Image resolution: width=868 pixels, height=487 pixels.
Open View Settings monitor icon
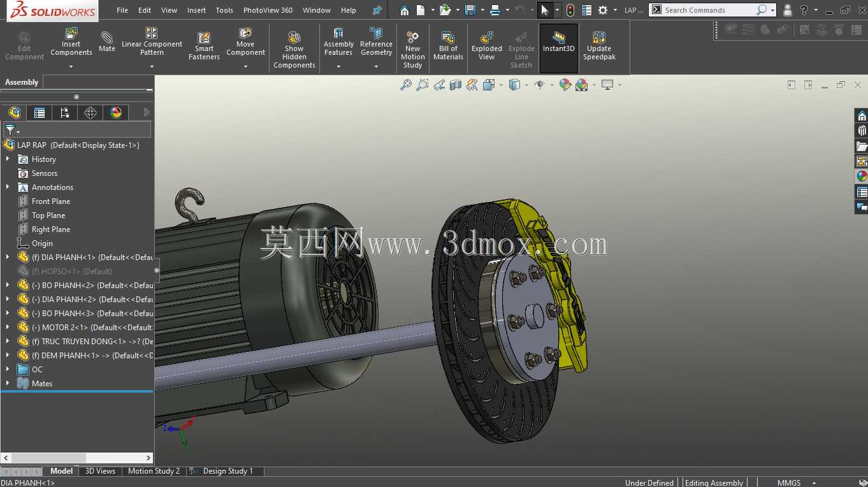pyautogui.click(x=607, y=85)
